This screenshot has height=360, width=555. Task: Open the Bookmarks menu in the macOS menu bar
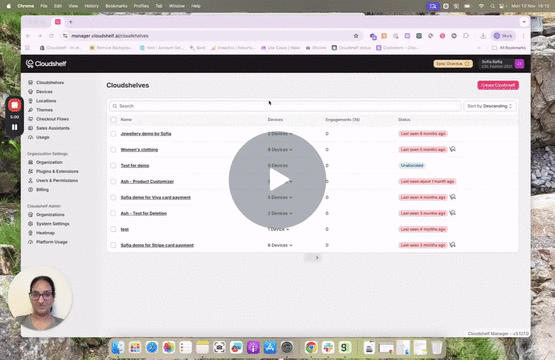pos(116,6)
